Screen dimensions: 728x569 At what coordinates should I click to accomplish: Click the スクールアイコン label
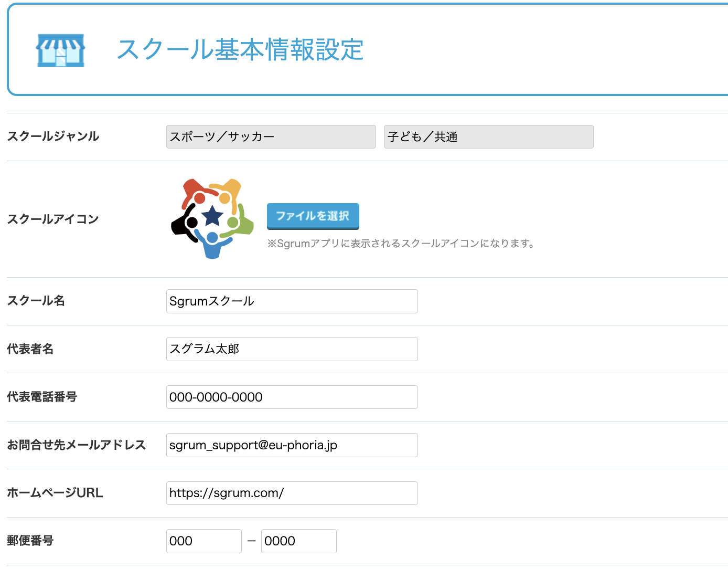point(53,219)
